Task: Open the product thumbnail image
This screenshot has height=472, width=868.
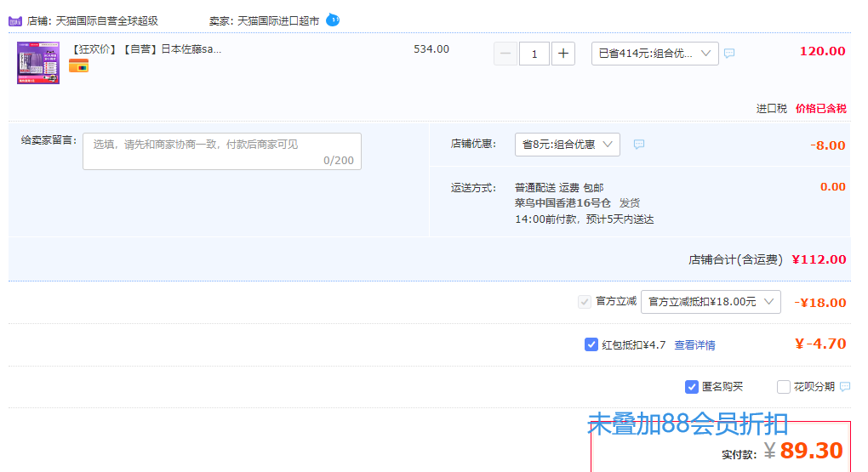Action: tap(38, 63)
